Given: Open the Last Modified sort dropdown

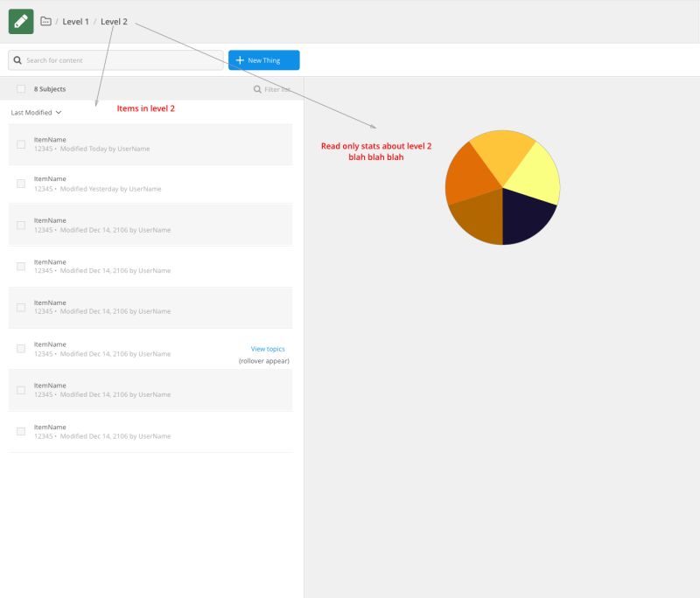Looking at the screenshot, I should [34, 112].
